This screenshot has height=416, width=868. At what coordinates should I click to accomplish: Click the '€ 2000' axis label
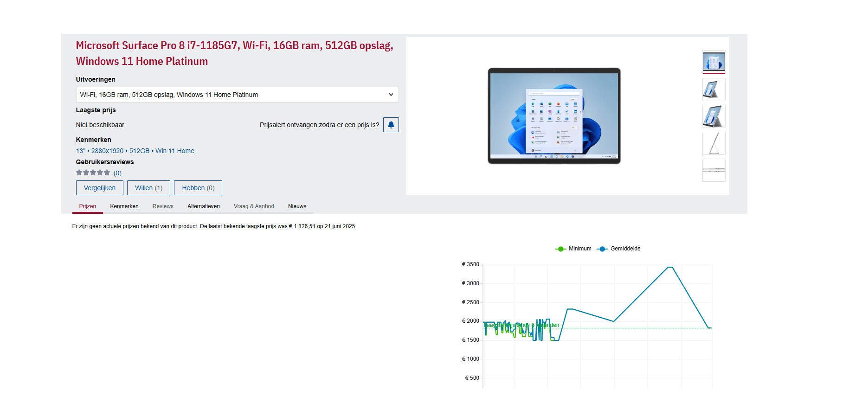point(470,321)
